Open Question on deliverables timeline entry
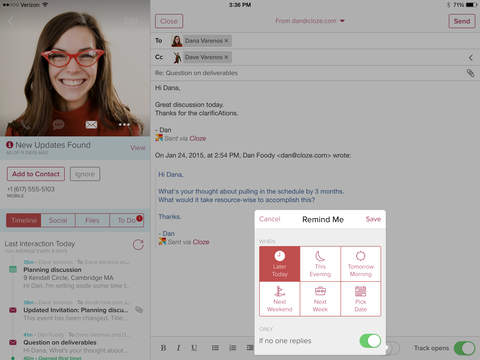 76,342
